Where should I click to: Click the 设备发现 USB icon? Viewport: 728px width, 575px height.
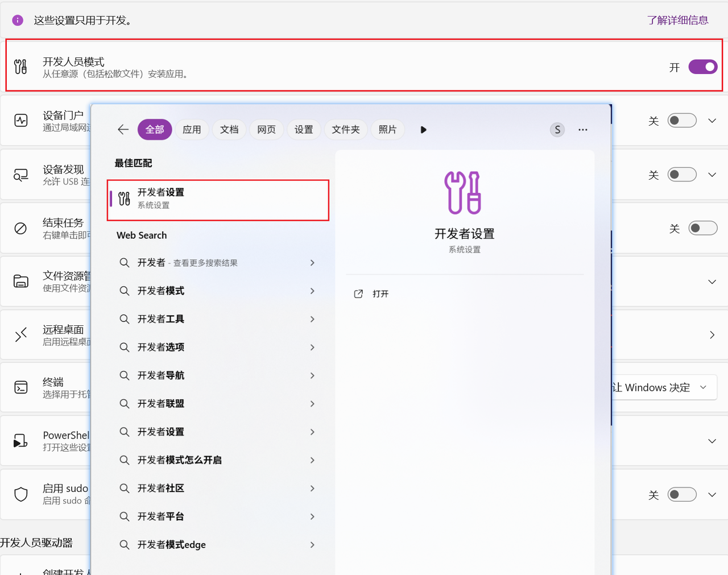tap(21, 175)
